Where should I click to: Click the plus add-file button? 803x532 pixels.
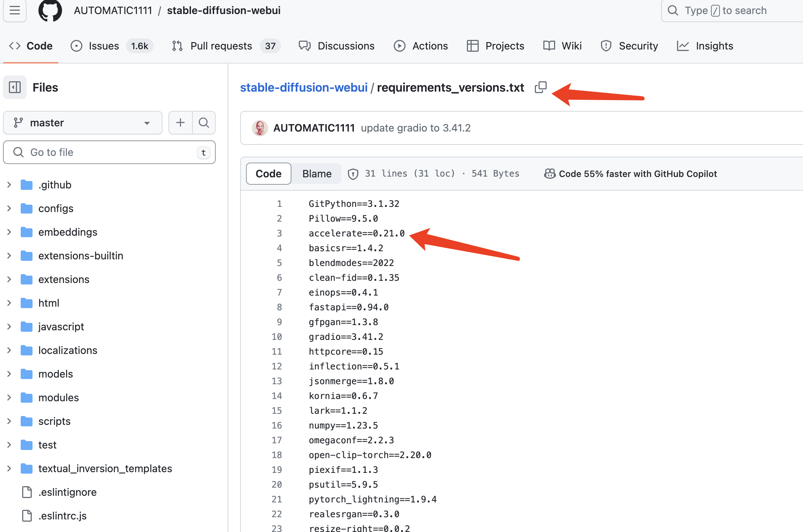click(x=180, y=123)
